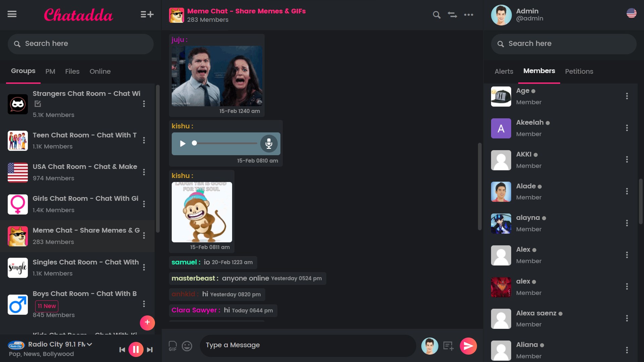Expand options menu for Boys Chat Room
The height and width of the screenshot is (362, 644).
pyautogui.click(x=144, y=304)
